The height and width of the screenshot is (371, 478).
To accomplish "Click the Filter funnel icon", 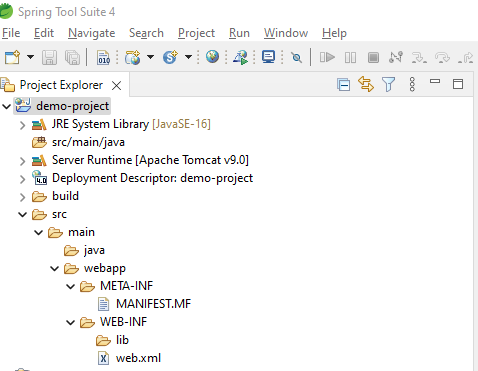I will (x=388, y=84).
